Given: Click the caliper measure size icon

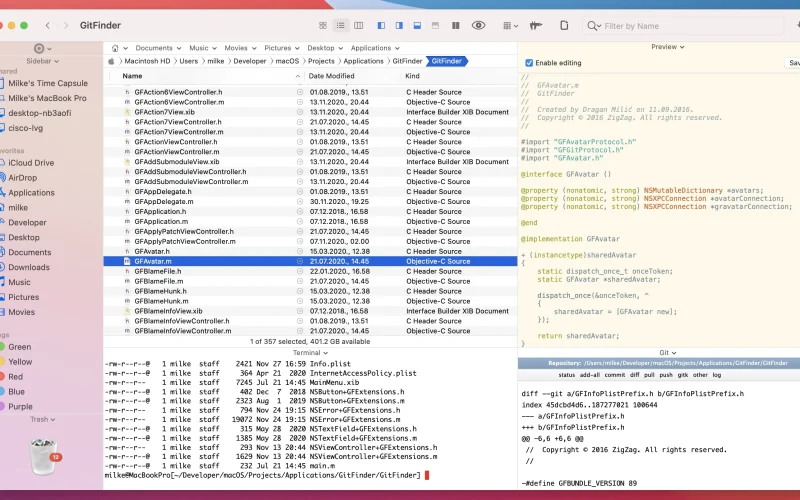Looking at the screenshot, I should (x=535, y=26).
